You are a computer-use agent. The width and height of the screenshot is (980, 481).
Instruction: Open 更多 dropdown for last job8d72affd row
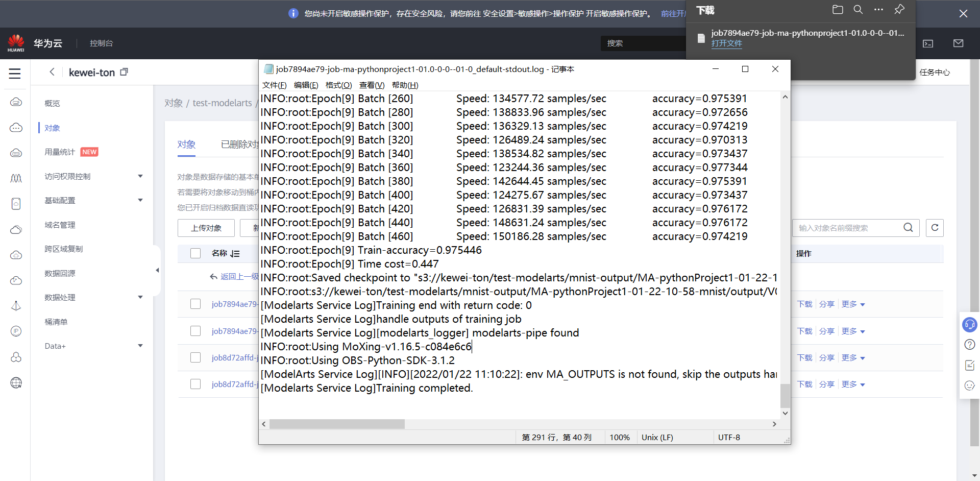coord(853,384)
